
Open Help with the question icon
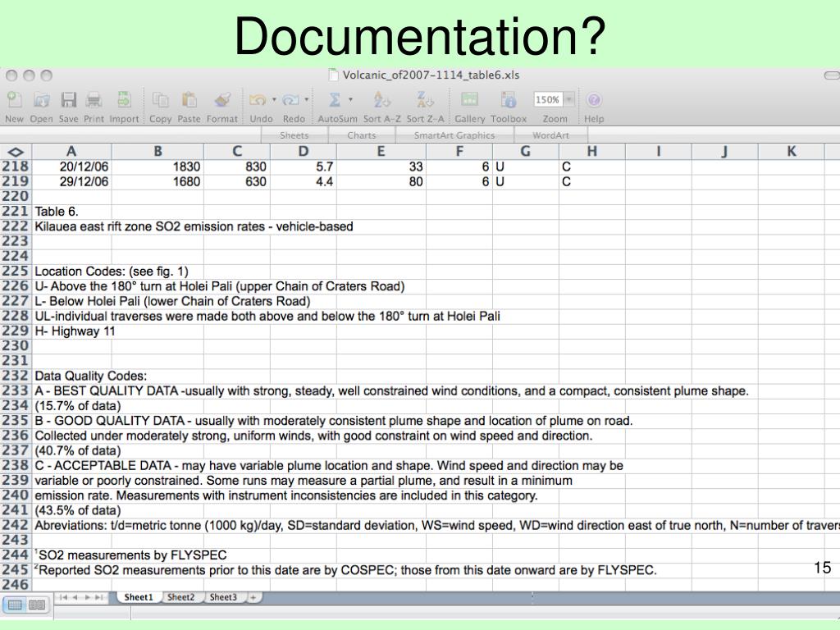594,99
